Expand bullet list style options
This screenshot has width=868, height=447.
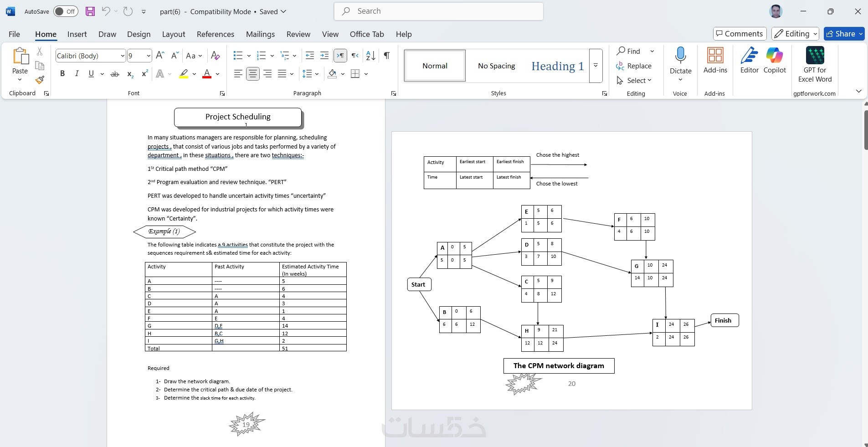(x=249, y=56)
